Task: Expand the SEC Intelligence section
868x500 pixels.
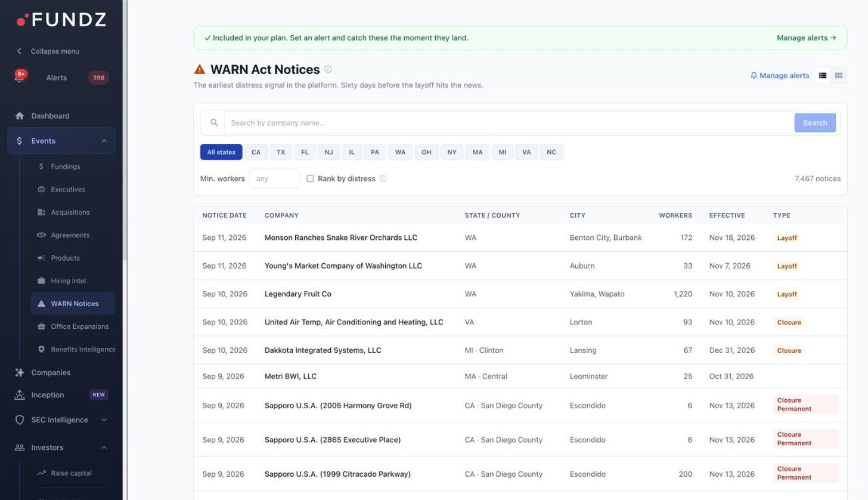Action: pos(104,420)
